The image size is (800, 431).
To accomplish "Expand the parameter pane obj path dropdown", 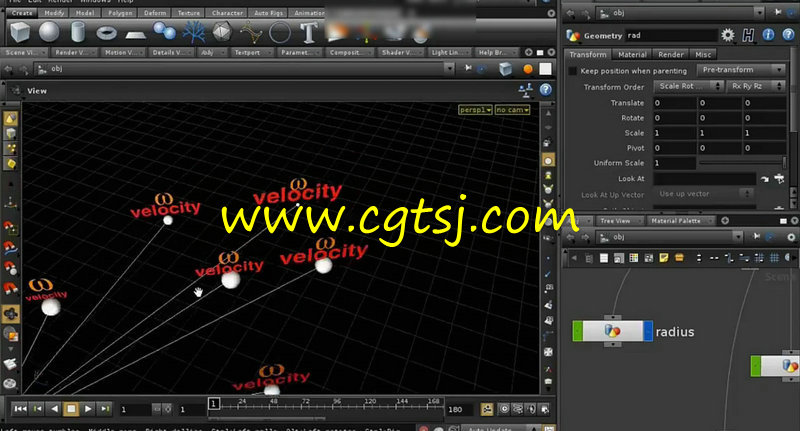I will (759, 13).
